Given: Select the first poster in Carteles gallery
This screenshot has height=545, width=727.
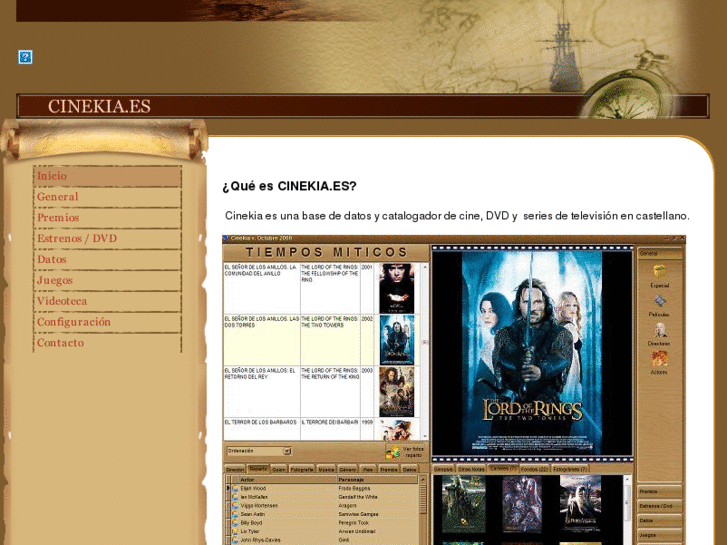Looking at the screenshot, I should tap(464, 504).
